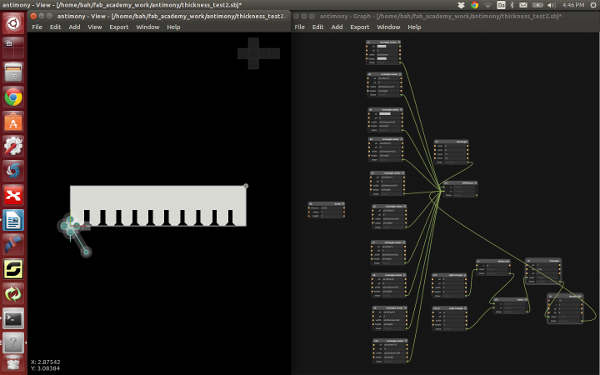Open the Files manager launcher icon
Viewport: 600px width, 375px height.
click(x=13, y=72)
